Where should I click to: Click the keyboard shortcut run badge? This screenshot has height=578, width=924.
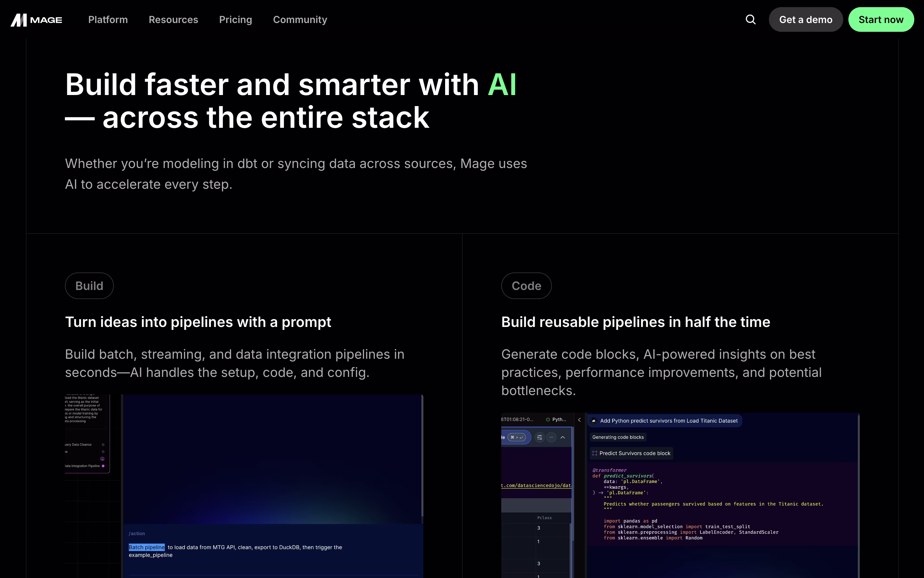point(517,437)
